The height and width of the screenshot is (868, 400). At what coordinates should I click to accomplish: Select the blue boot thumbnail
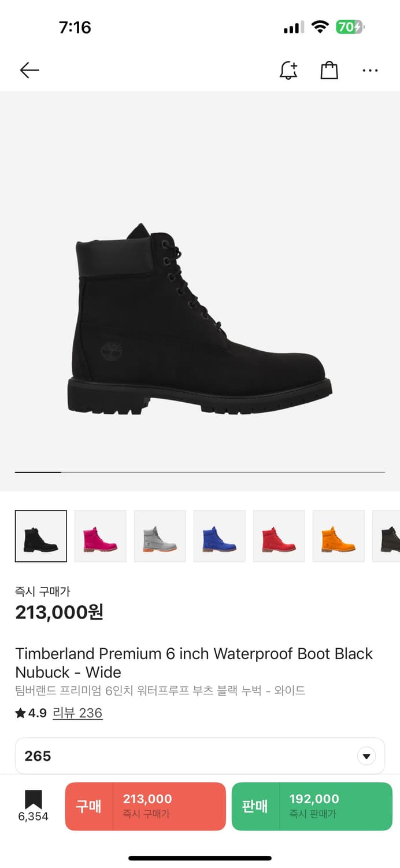click(220, 536)
